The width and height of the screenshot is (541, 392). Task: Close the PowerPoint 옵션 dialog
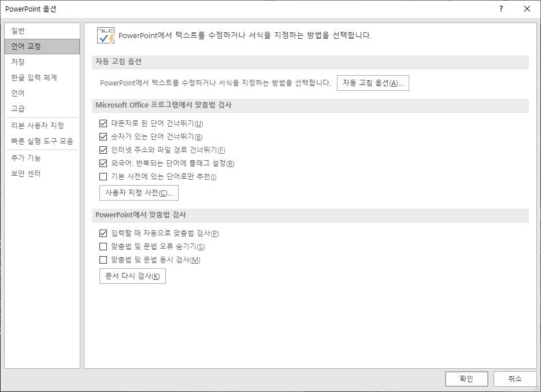[x=527, y=9]
